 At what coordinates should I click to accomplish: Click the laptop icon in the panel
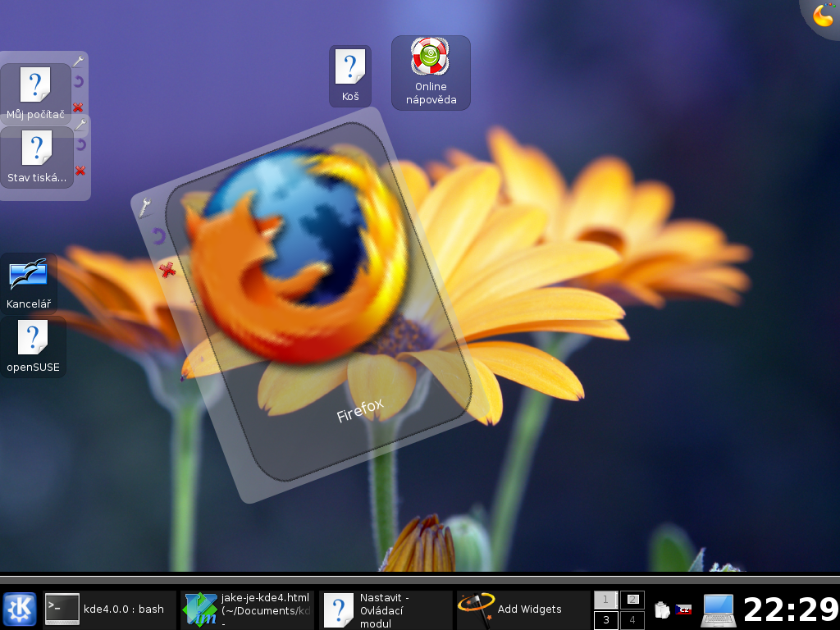click(719, 610)
